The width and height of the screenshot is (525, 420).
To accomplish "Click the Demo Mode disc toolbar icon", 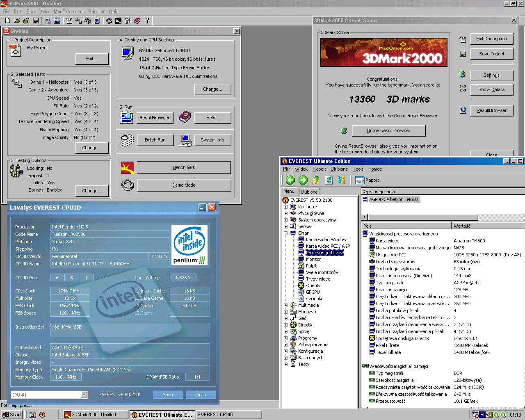I will click(x=109, y=21).
